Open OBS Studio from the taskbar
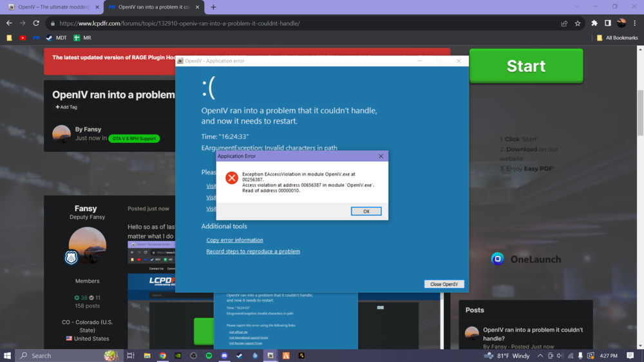This screenshot has height=362, width=644. (193, 356)
